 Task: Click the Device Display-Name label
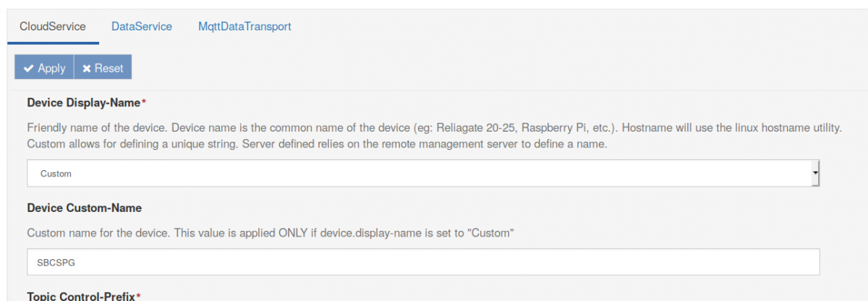(83, 102)
